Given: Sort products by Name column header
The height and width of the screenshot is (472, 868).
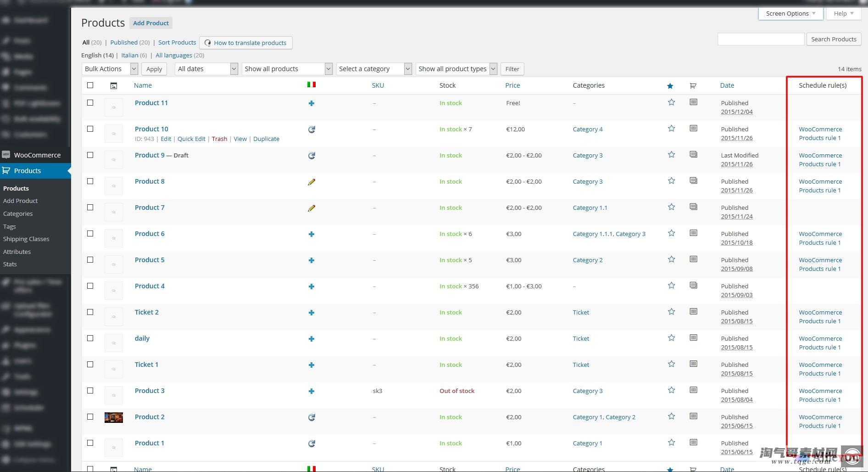Looking at the screenshot, I should point(143,85).
